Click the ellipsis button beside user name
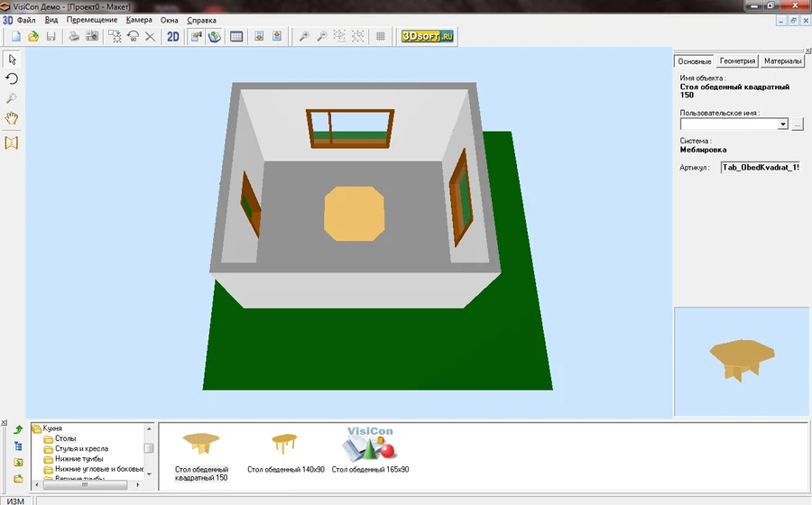This screenshot has height=505, width=812. 798,124
